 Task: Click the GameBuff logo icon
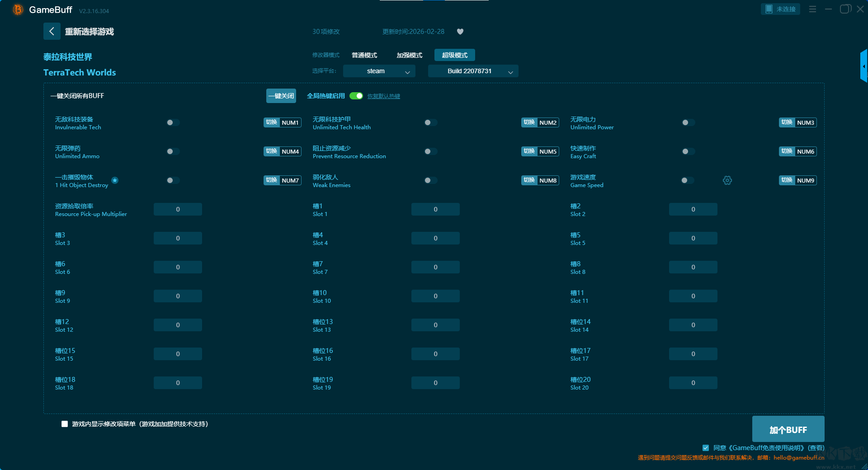18,10
